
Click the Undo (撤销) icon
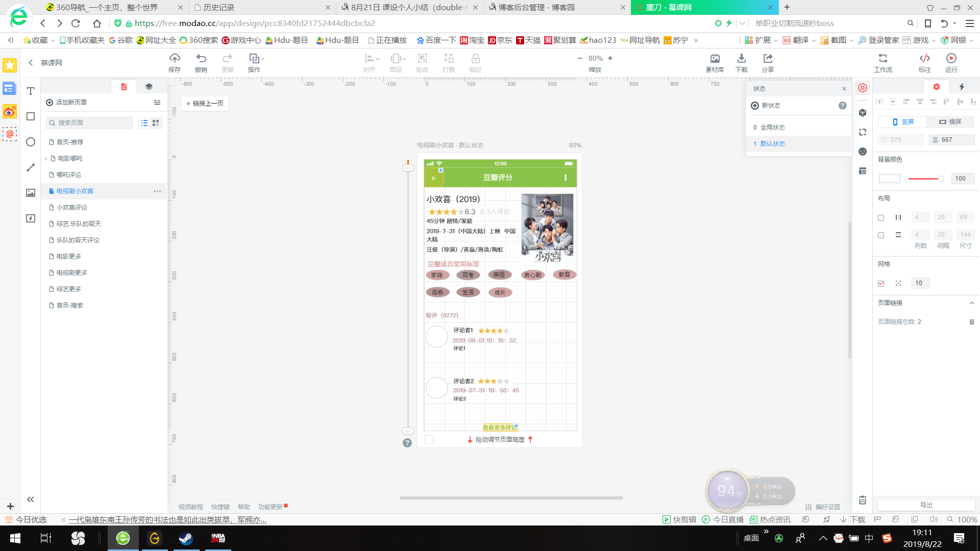tap(201, 58)
